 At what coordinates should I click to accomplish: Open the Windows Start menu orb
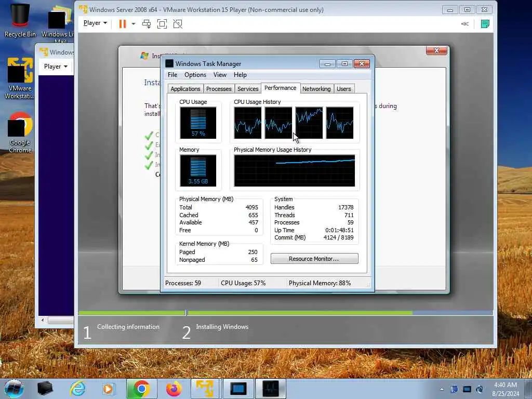pyautogui.click(x=14, y=389)
